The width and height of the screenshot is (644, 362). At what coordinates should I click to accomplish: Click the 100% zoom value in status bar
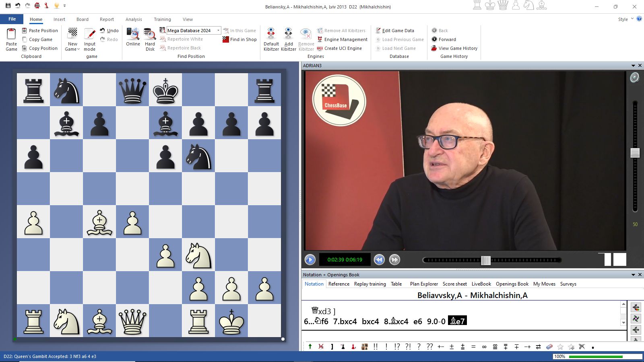pos(559,356)
